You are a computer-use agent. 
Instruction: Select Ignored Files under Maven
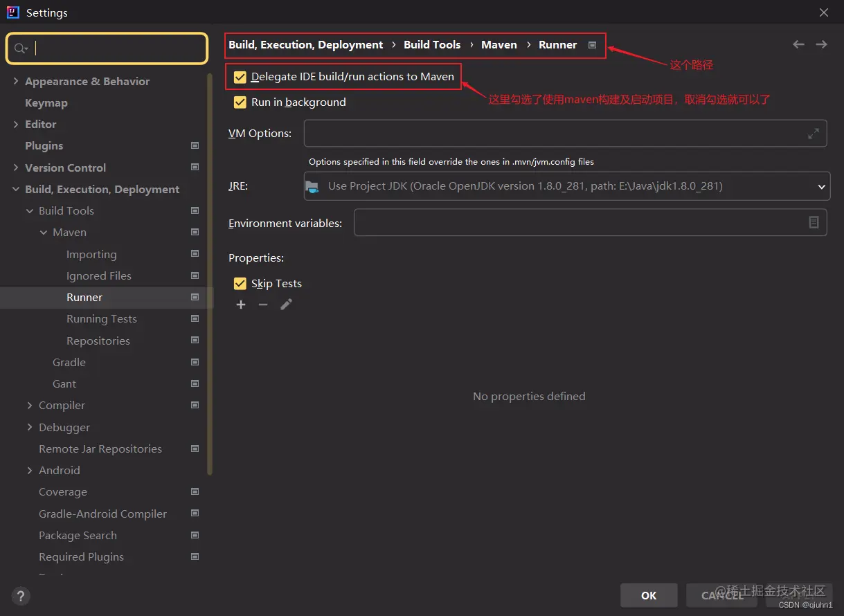99,275
